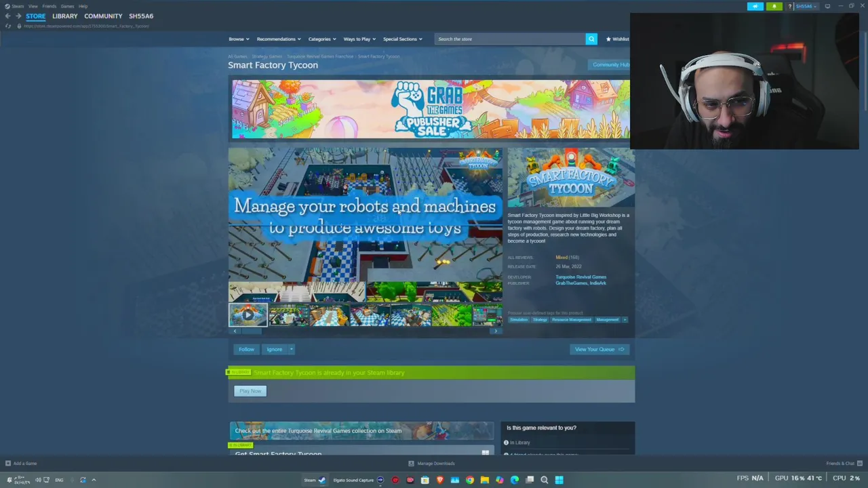Play the trailer video thumbnail
The height and width of the screenshot is (488, 868).
click(x=248, y=314)
